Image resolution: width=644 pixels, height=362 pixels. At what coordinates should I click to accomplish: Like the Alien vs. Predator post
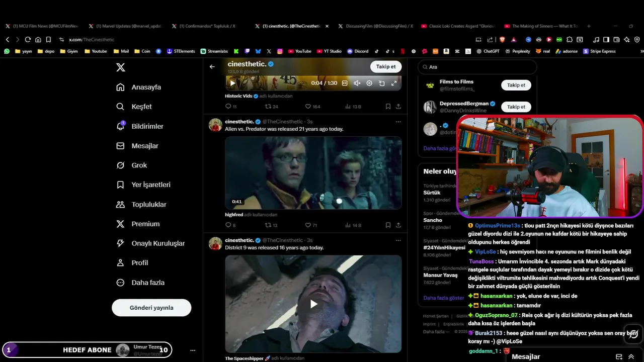311,225
